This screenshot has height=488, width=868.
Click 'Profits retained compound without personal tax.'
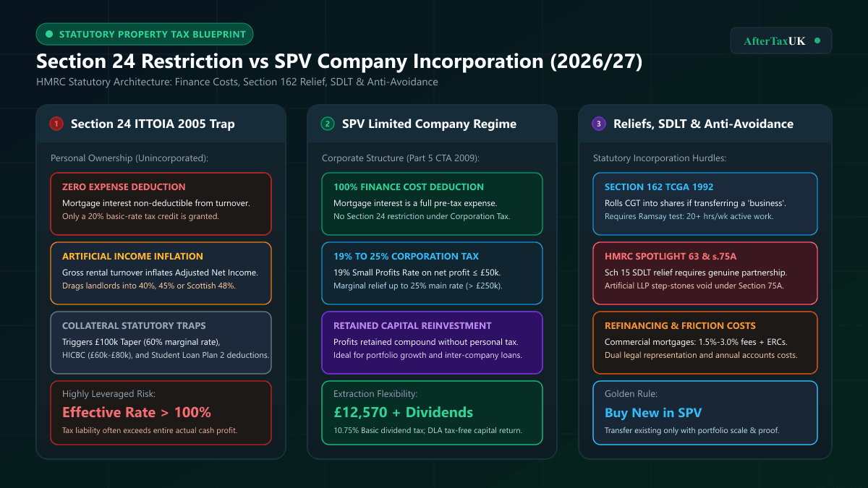point(425,342)
